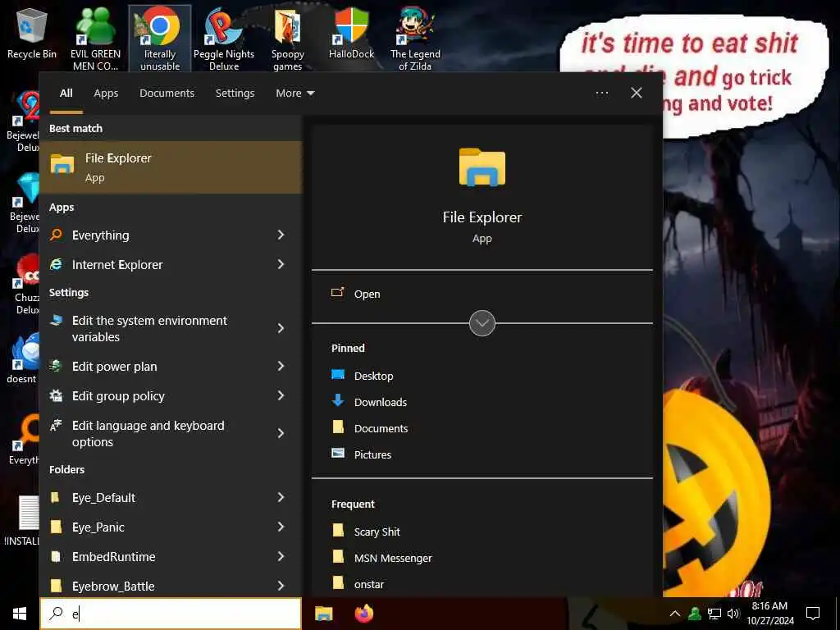Image resolution: width=840 pixels, height=630 pixels.
Task: Open the Spoopy games folder icon
Action: click(x=288, y=39)
